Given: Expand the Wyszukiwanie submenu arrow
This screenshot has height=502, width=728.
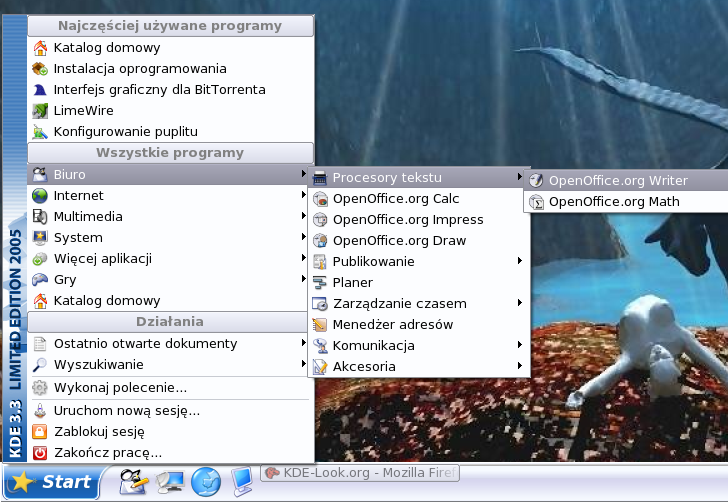Looking at the screenshot, I should click(x=303, y=364).
